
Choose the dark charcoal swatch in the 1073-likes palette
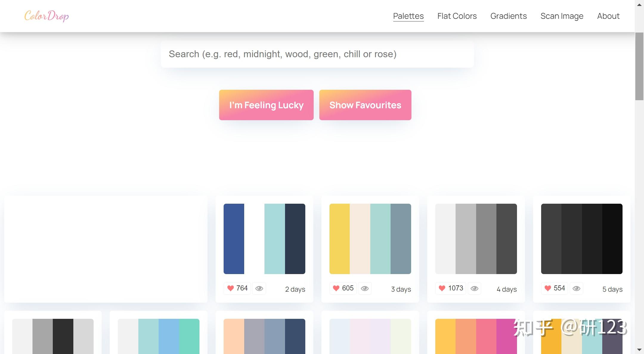[x=507, y=239]
